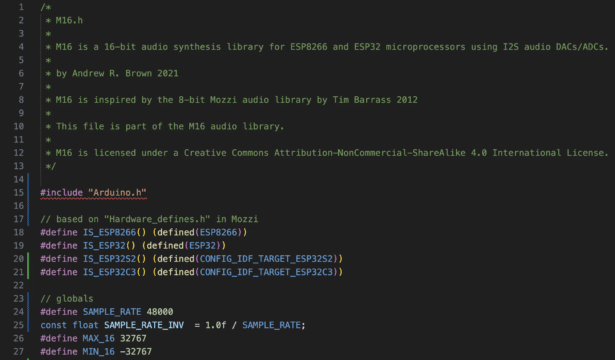Click "by Andrew R. Brown 2021" comment
615x360 pixels.
pos(117,73)
